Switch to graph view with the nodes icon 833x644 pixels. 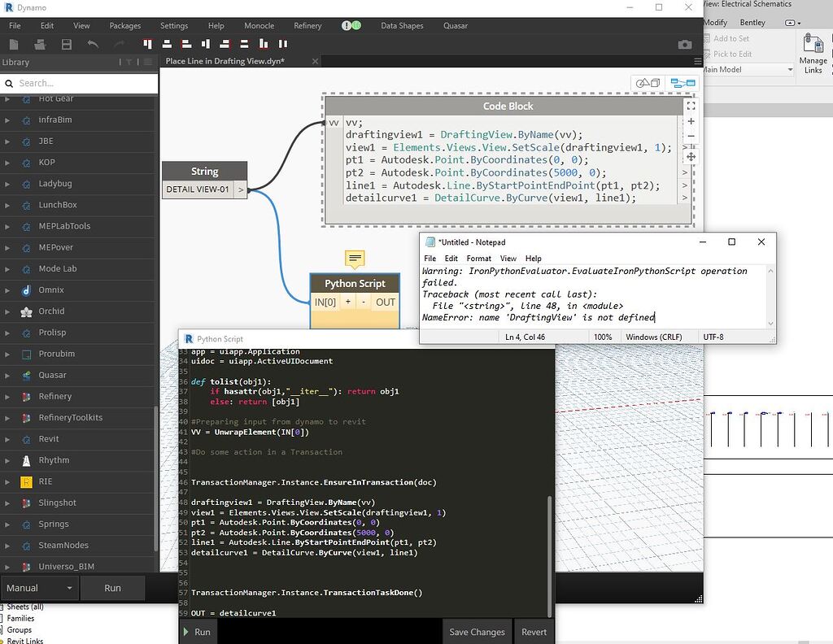coord(683,82)
